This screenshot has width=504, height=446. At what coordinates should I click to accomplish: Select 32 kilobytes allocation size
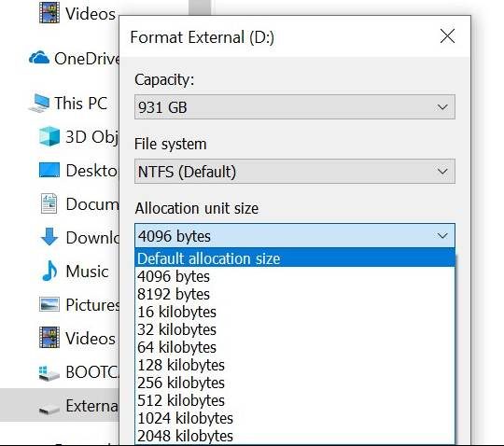[294, 329]
